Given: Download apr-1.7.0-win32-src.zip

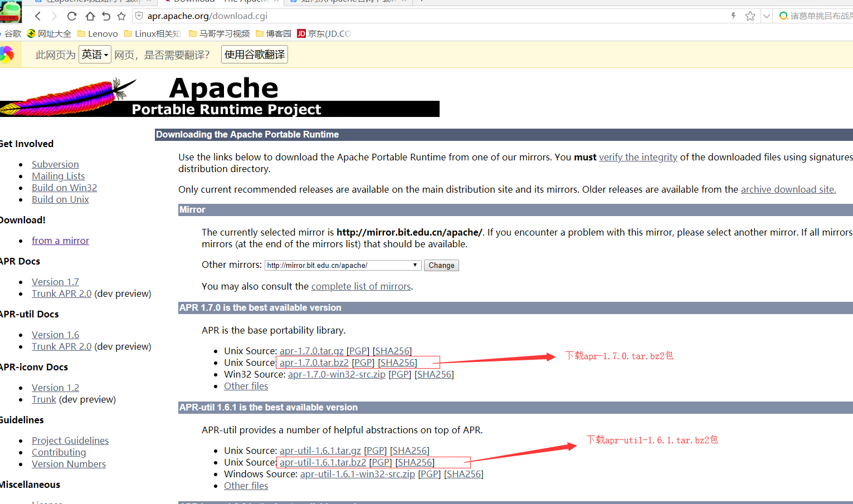Looking at the screenshot, I should (337, 374).
